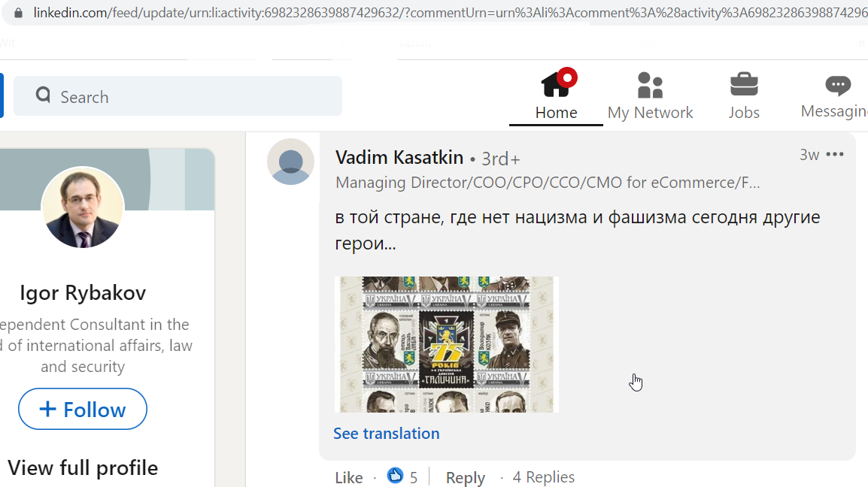Screen dimensions: 868x487
Task: Follow Igor Rybakov
Action: point(83,409)
